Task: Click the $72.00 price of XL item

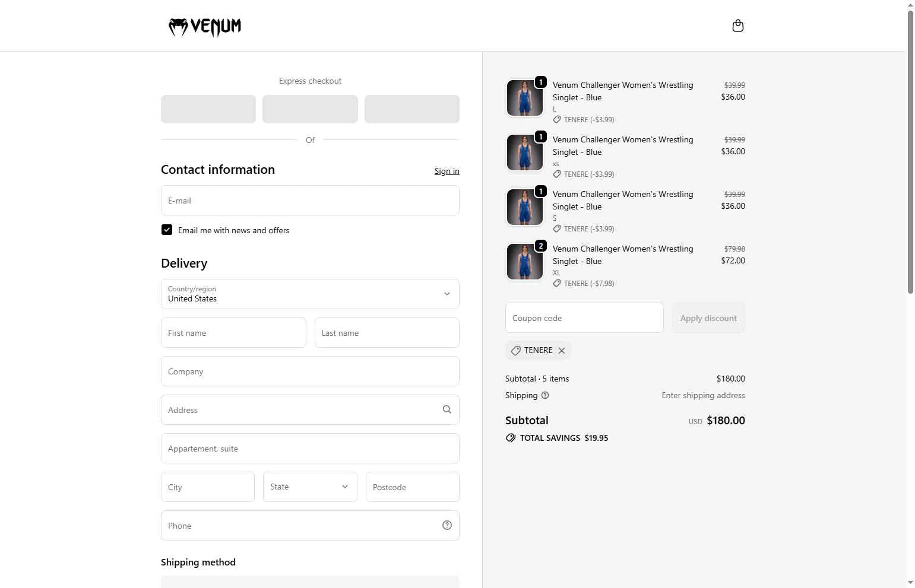Action: click(x=733, y=260)
